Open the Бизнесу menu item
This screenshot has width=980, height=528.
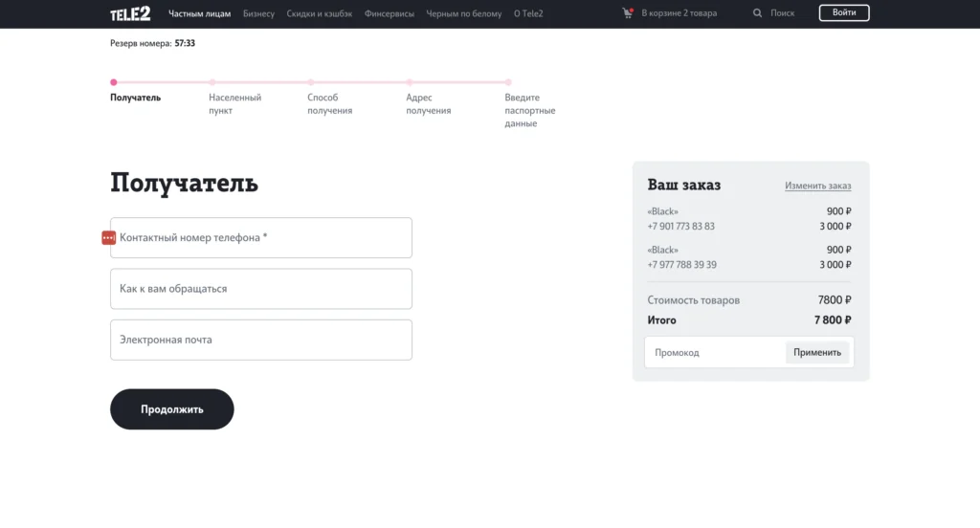[258, 13]
